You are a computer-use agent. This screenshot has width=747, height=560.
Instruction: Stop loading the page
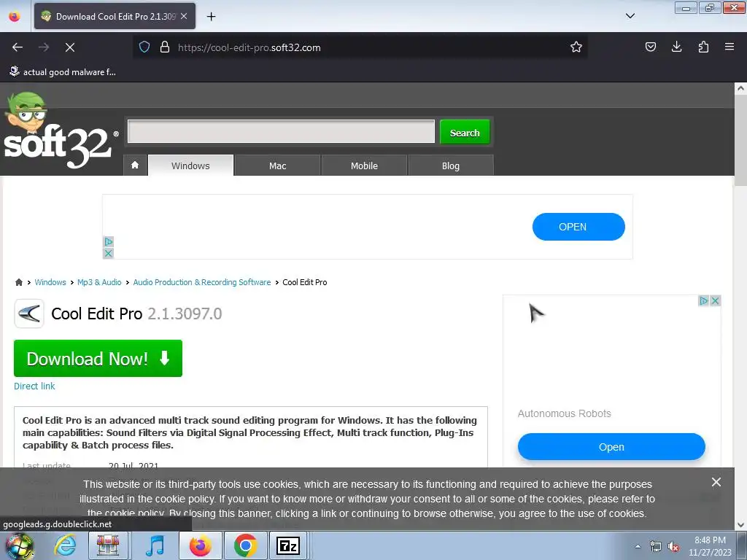(70, 47)
